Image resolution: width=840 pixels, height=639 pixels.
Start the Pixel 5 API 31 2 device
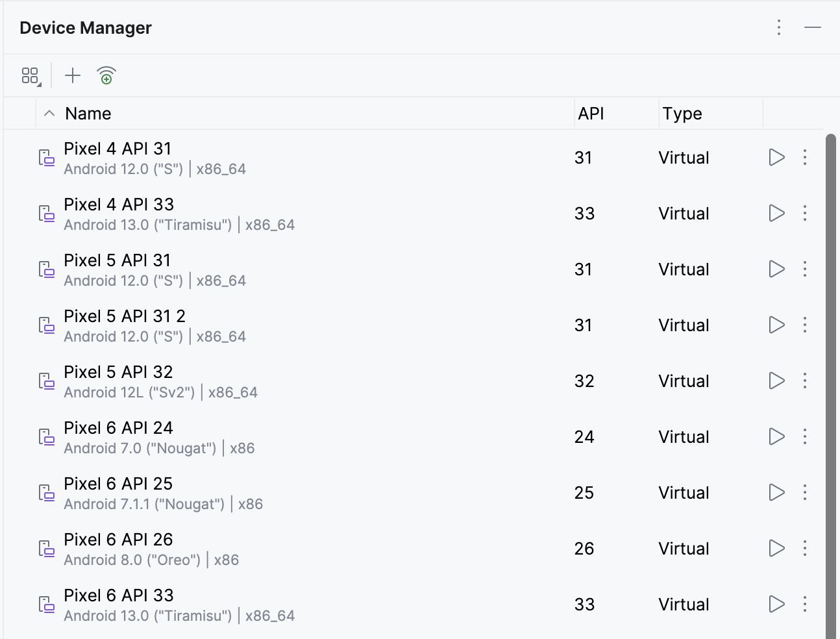(x=776, y=325)
